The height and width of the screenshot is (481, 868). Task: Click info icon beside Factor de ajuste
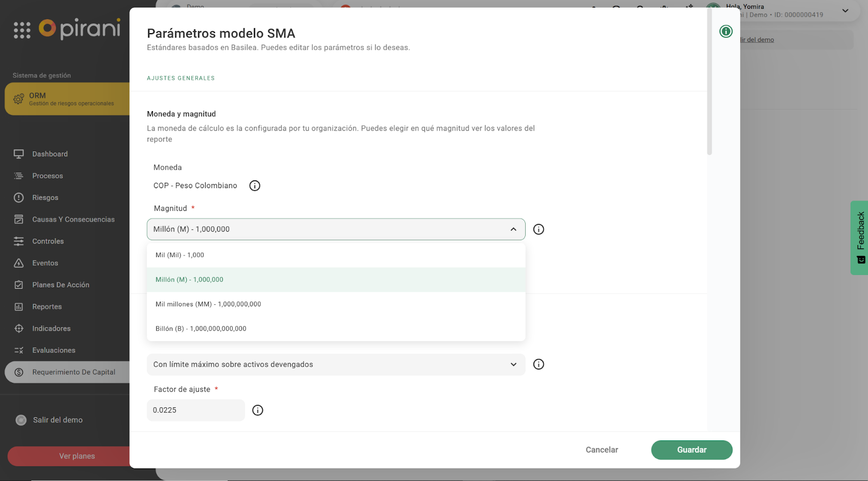tap(258, 411)
